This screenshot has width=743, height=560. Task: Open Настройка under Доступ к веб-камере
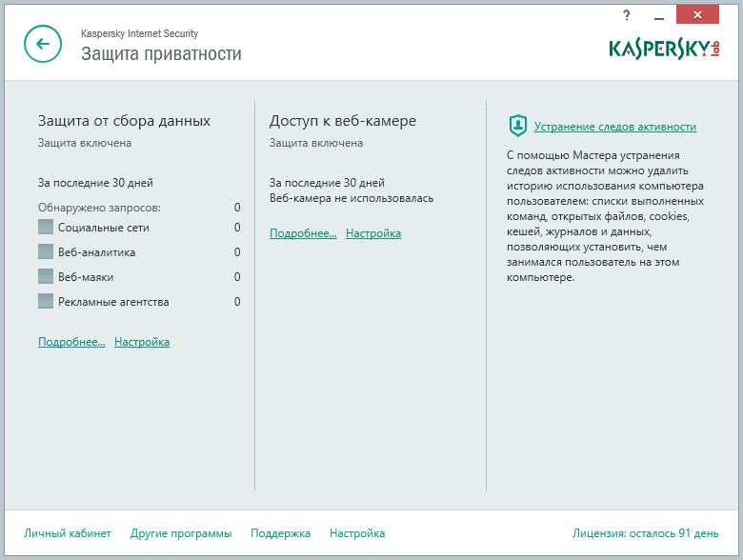(x=373, y=233)
